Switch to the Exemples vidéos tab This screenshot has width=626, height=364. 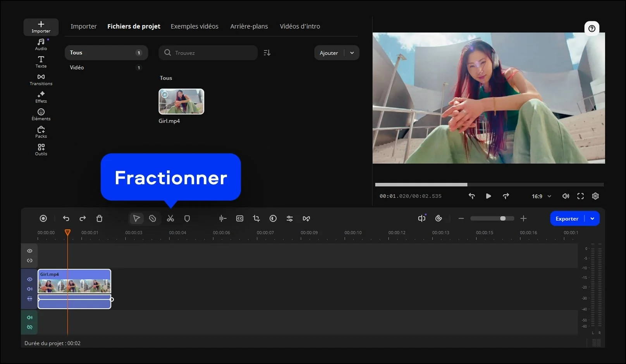pos(194,26)
